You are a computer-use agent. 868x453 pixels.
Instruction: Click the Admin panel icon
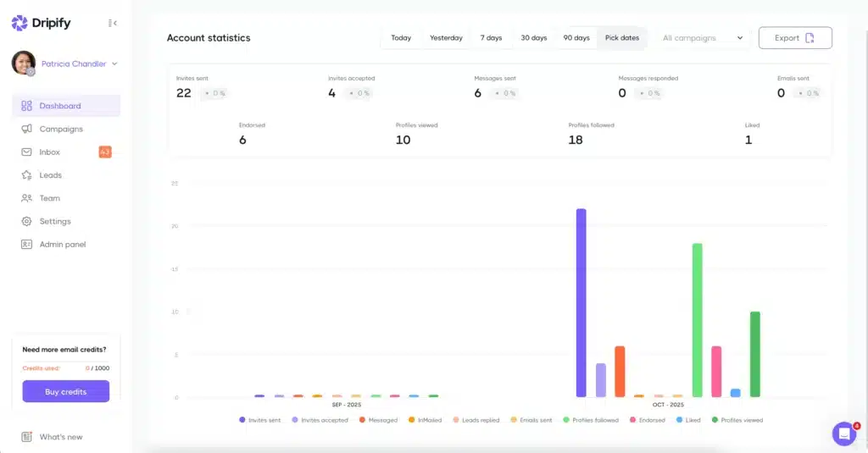pos(26,245)
